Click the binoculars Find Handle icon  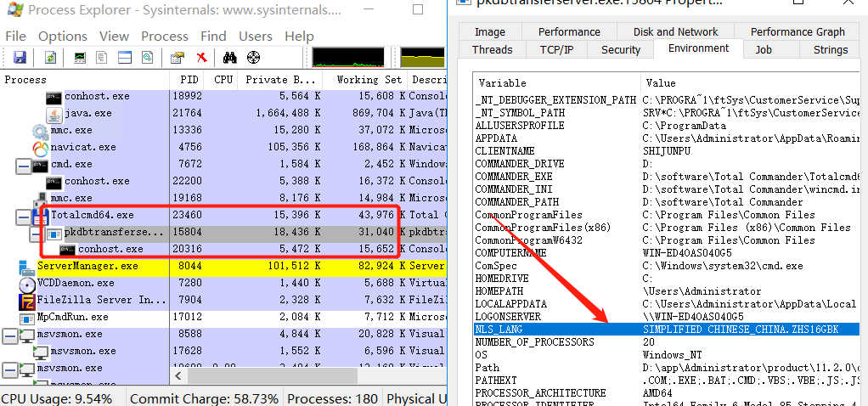point(229,58)
